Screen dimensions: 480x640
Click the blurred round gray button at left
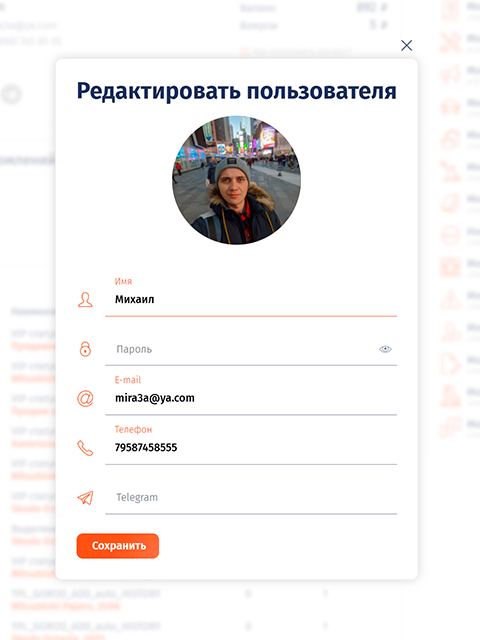pos(11,94)
